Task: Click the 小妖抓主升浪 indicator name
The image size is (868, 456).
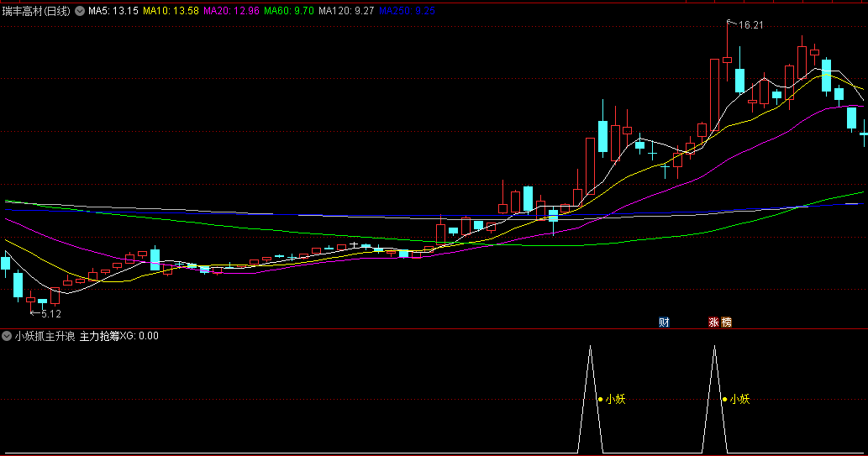Action: point(45,336)
